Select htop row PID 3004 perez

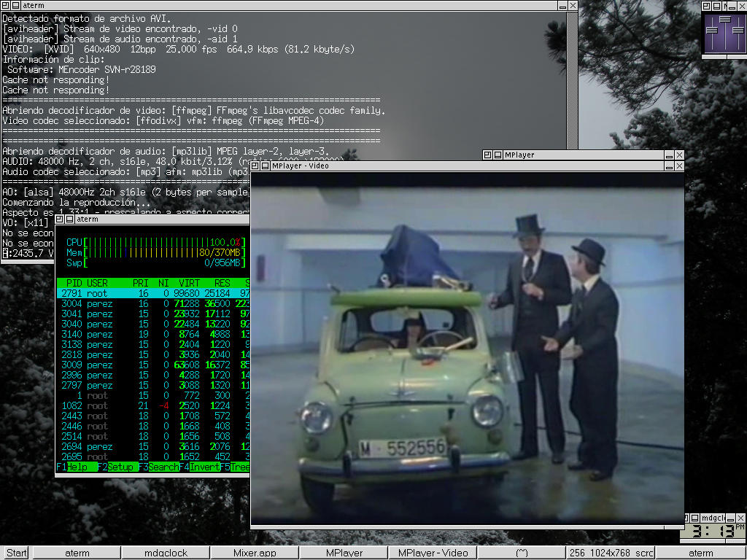[x=153, y=304]
